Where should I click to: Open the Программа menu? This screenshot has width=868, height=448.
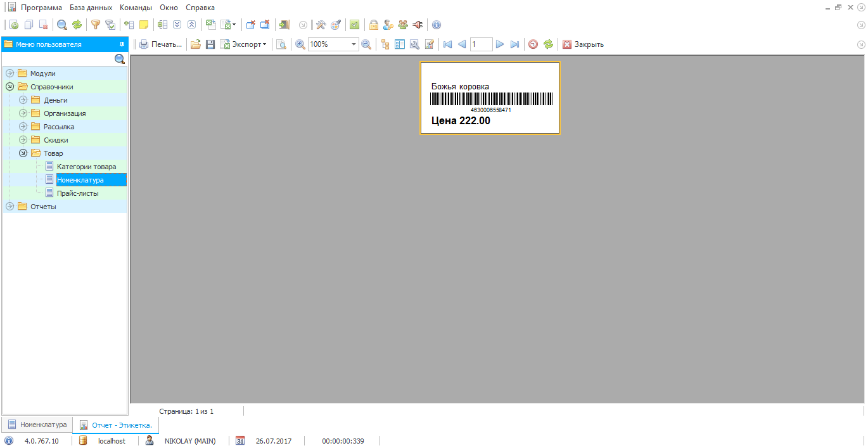41,8
